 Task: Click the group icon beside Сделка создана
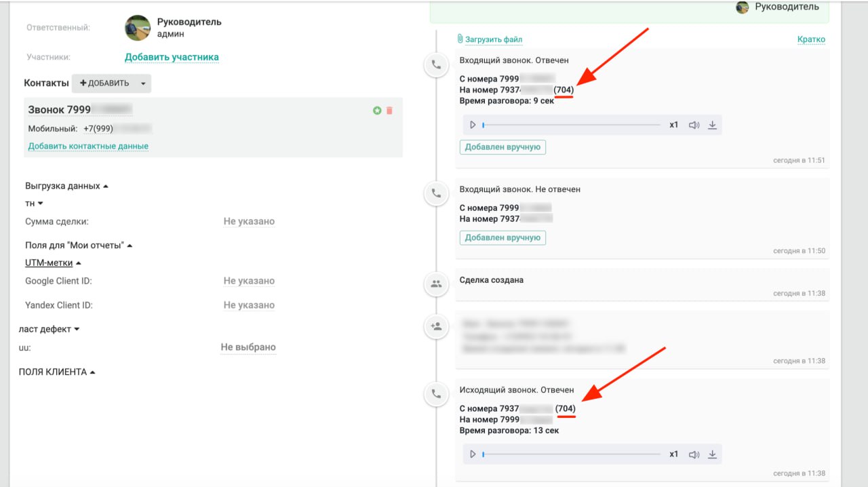pyautogui.click(x=436, y=284)
